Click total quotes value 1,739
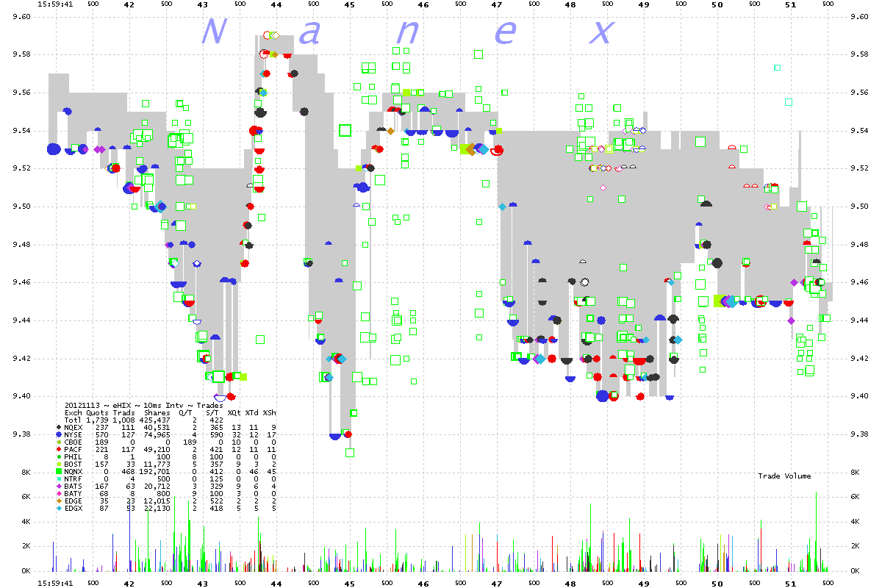Image resolution: width=882 pixels, height=588 pixels. (x=98, y=420)
